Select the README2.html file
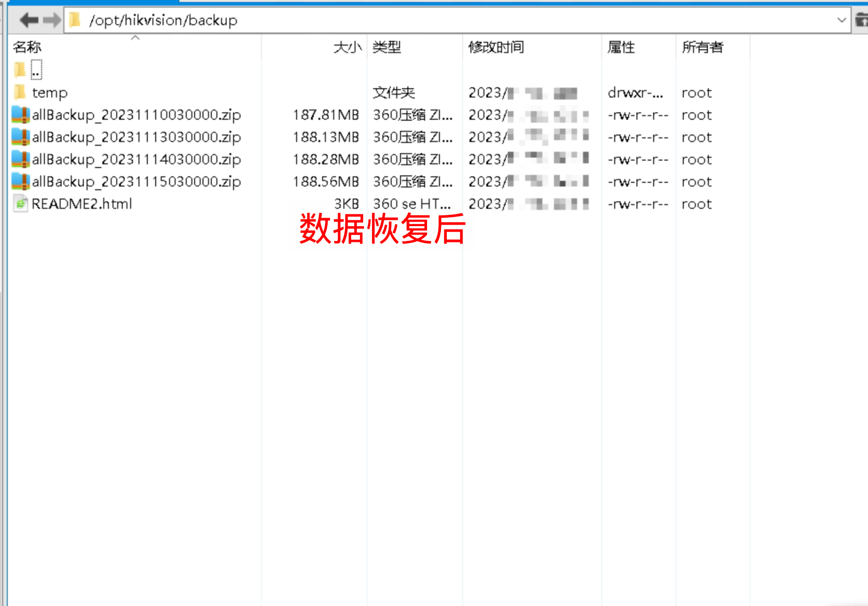 pos(82,204)
